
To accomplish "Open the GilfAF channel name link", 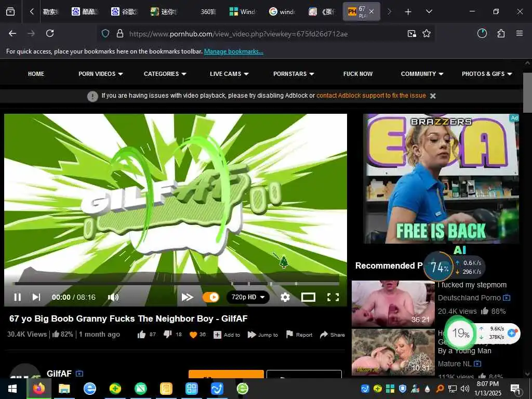I will pos(59,374).
